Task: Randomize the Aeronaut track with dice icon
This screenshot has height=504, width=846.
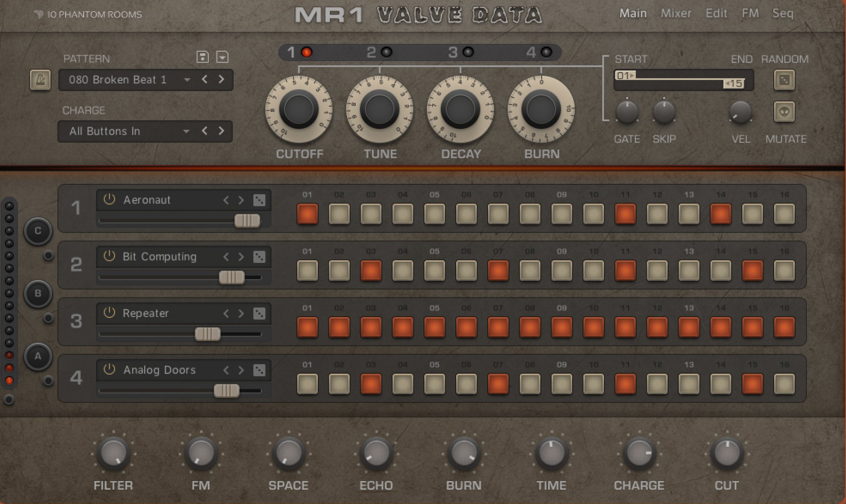Action: click(259, 200)
